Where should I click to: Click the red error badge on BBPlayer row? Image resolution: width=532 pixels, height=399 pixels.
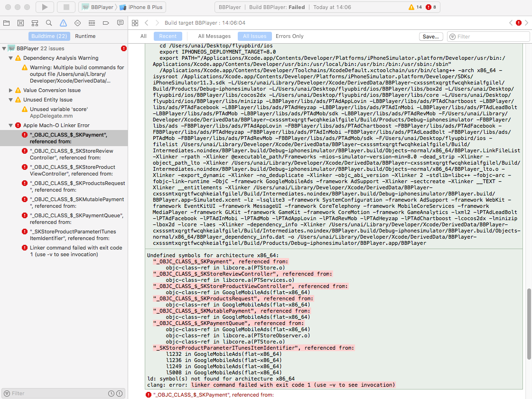tap(124, 48)
